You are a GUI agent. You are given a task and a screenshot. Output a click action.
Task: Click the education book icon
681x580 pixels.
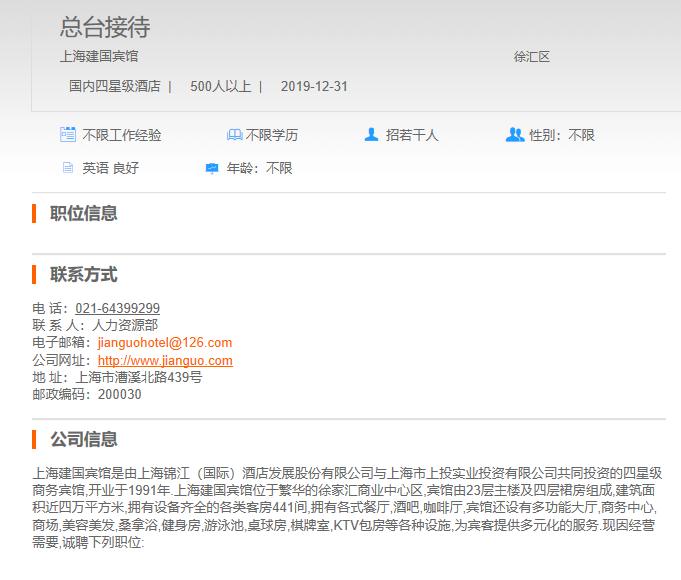pyautogui.click(x=234, y=135)
